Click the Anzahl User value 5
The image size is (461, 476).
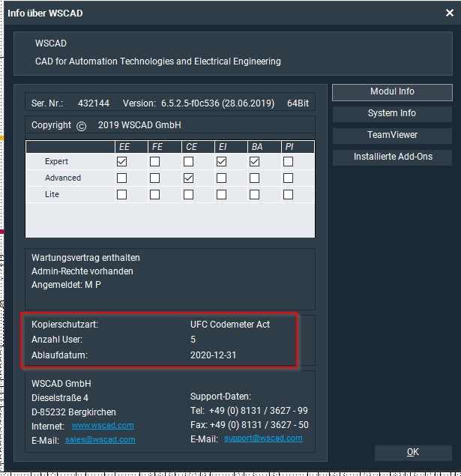(x=193, y=340)
